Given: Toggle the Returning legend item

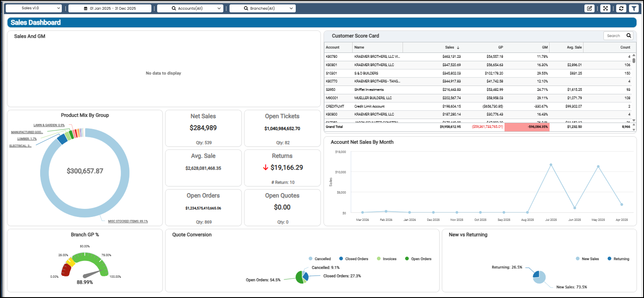Looking at the screenshot, I should tap(618, 259).
